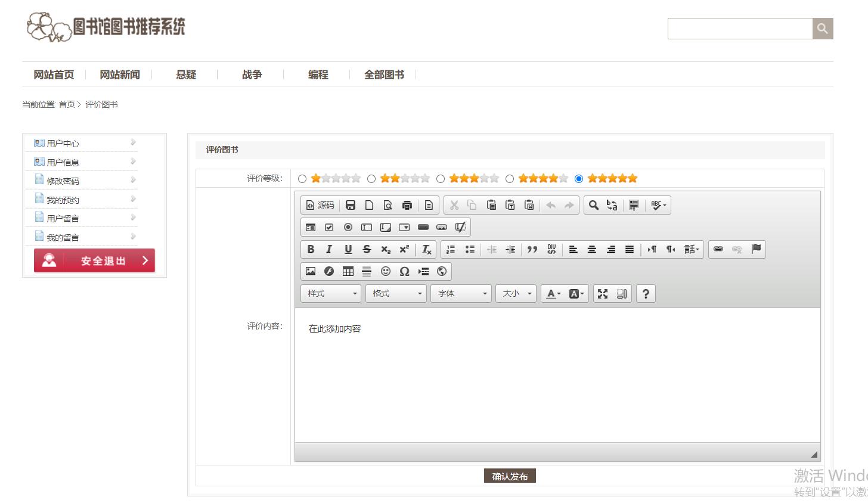This screenshot has width=868, height=503.
Task: Click the print icon in the editor toolbar
Action: [407, 205]
